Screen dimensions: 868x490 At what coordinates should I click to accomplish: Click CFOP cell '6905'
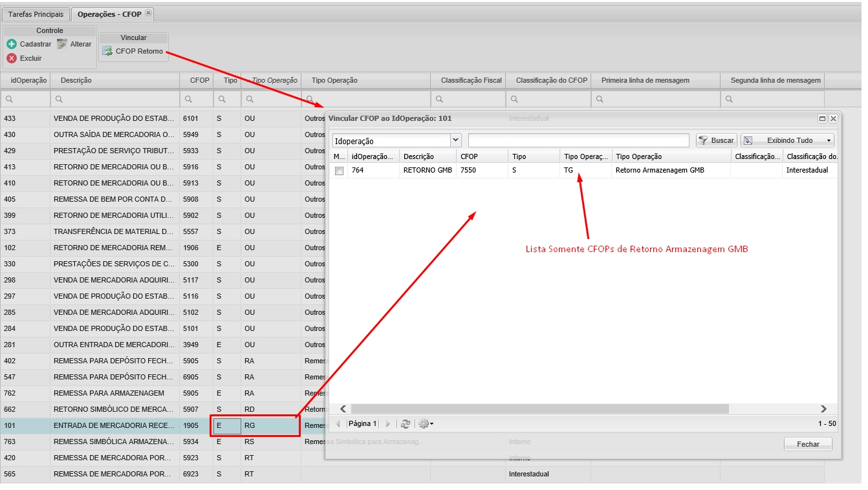[x=197, y=377]
